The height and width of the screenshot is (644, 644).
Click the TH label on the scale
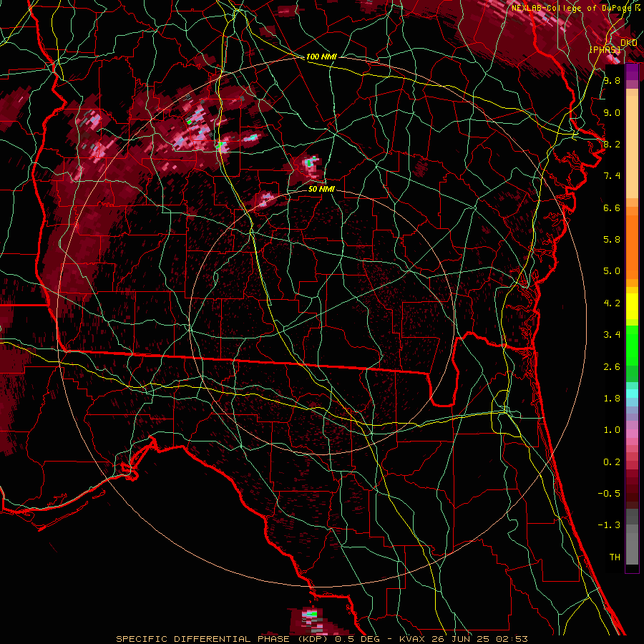point(615,557)
